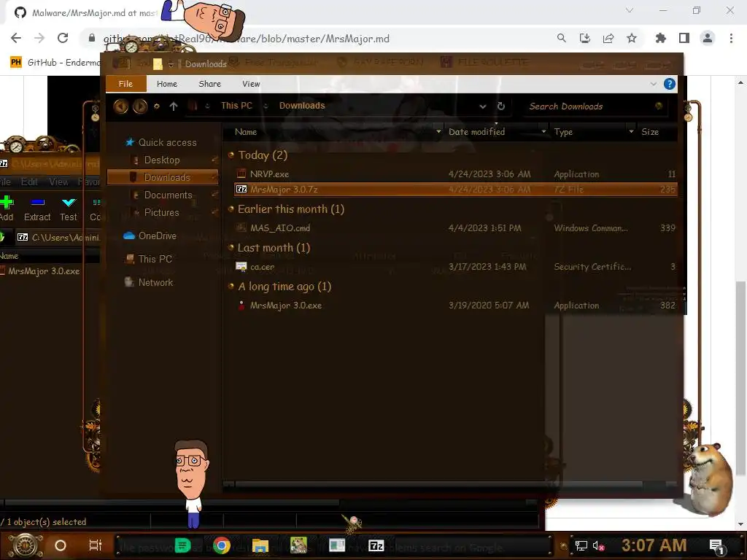Expand the Explorer address history dropdown
Image resolution: width=747 pixels, height=560 pixels.
click(483, 106)
